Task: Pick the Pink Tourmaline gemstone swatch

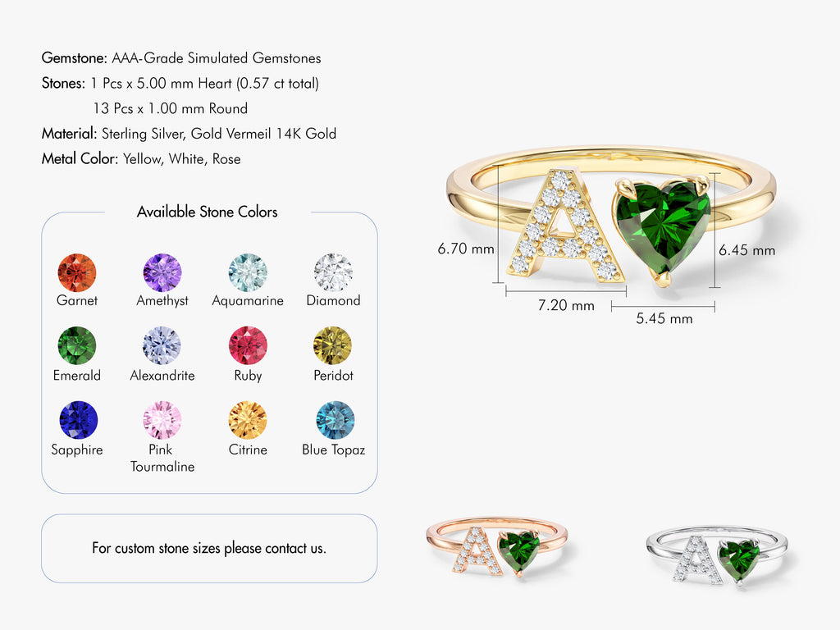Action: click(162, 420)
